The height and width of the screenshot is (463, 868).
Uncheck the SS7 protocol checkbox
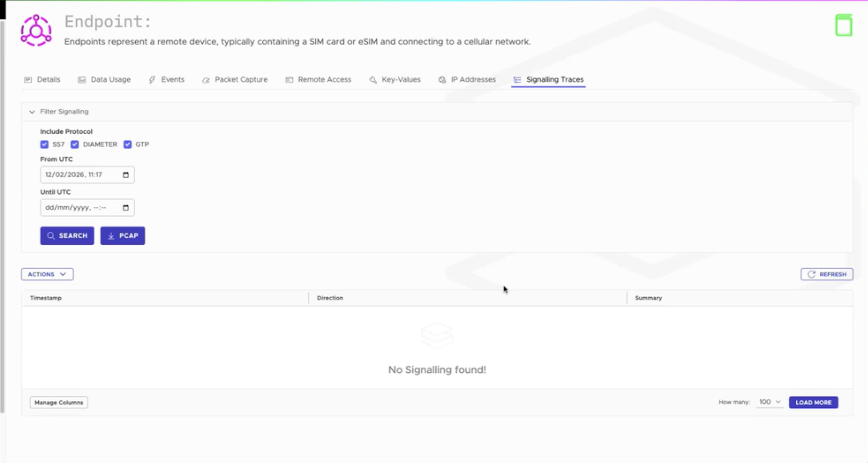(44, 145)
